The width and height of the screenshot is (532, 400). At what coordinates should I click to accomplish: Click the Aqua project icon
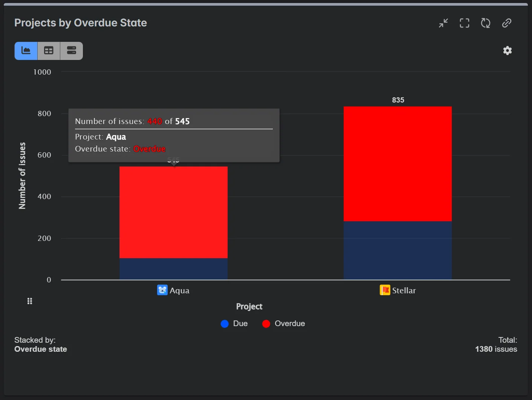coord(162,290)
